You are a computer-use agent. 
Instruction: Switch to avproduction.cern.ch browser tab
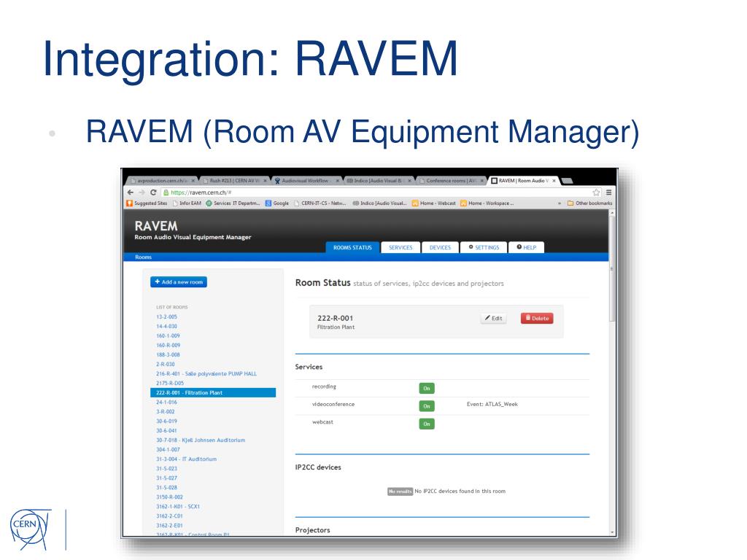(x=162, y=181)
